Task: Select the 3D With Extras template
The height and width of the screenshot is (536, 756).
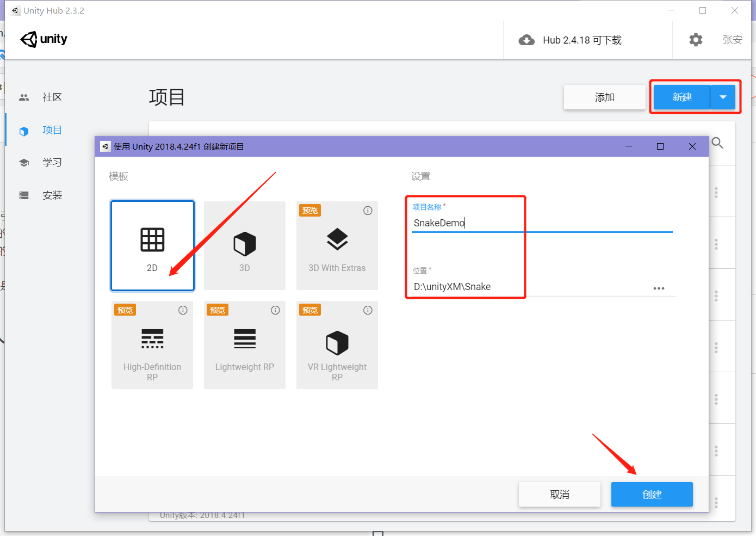Action: (337, 245)
